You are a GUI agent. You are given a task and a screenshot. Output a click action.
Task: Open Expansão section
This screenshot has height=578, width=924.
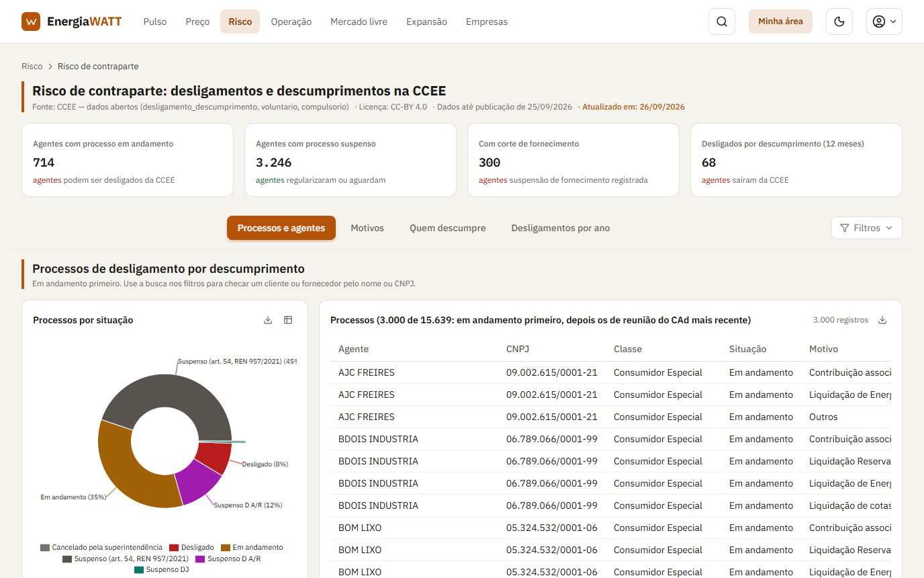[426, 22]
